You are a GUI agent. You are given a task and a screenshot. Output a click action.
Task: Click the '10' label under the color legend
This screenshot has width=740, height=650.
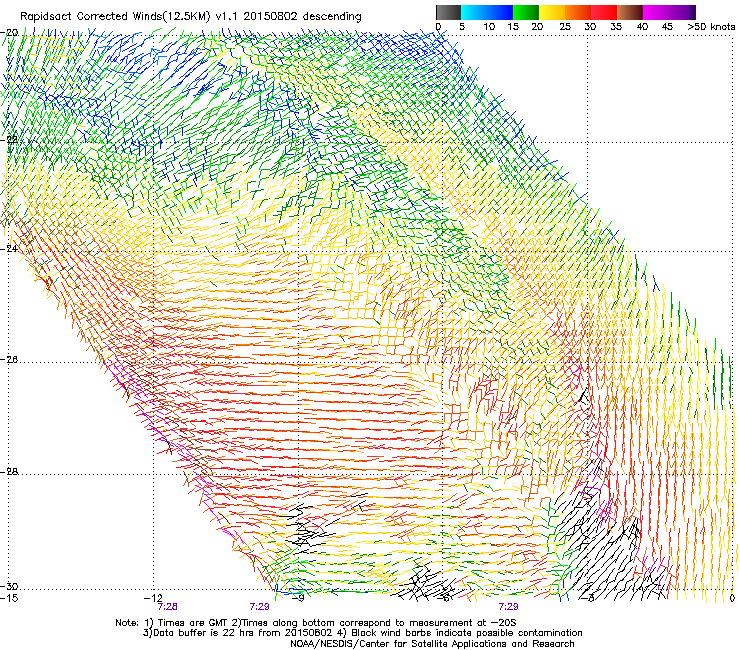(x=489, y=27)
